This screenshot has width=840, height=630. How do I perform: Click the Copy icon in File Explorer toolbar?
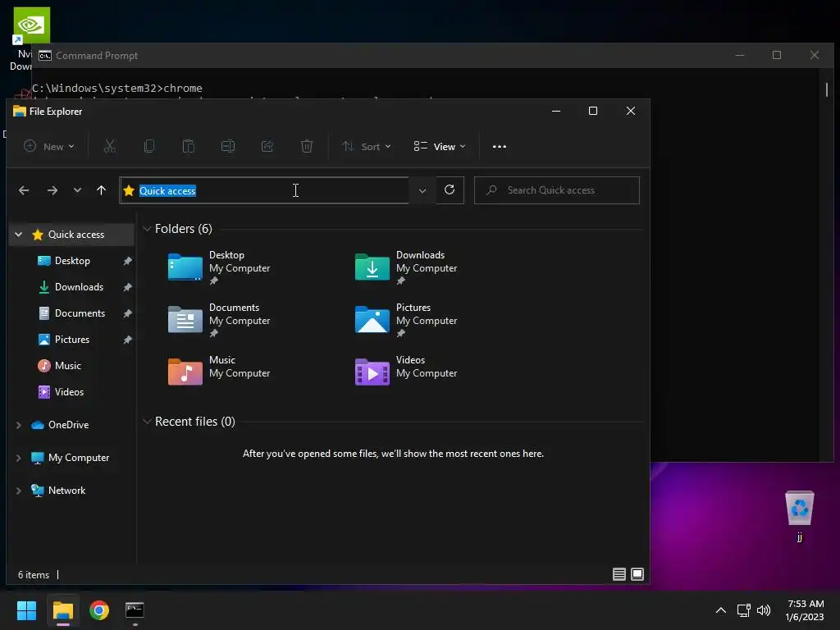[x=149, y=146]
